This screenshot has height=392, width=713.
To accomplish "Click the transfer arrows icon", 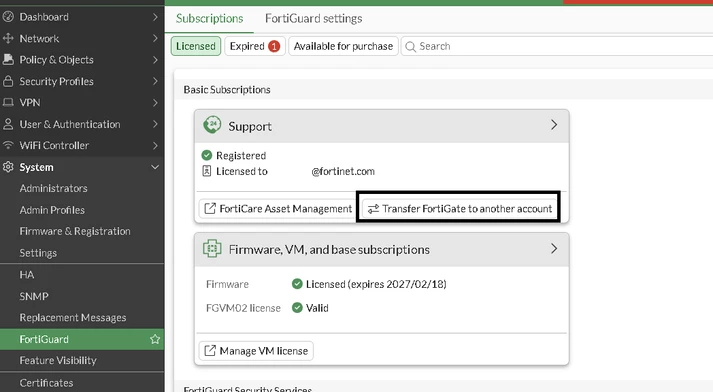I will click(x=373, y=209).
